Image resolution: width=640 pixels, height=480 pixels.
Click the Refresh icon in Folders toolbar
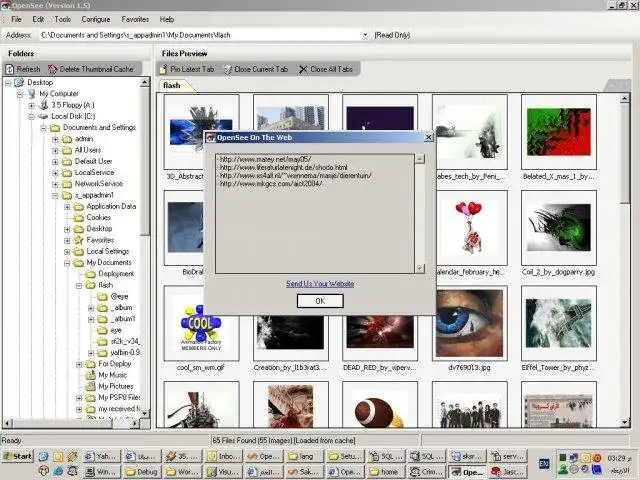tap(10, 69)
